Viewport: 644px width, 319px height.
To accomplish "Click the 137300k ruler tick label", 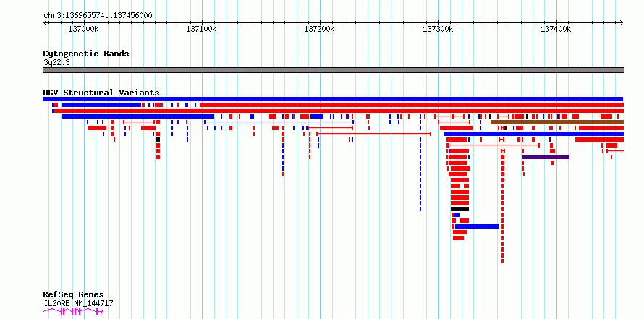I will 438,29.
